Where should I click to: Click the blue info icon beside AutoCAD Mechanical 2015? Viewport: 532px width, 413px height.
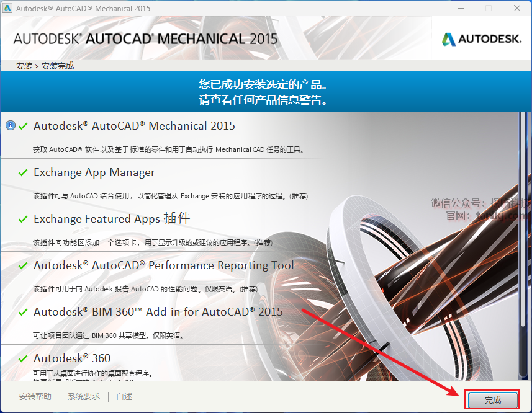pos(11,125)
